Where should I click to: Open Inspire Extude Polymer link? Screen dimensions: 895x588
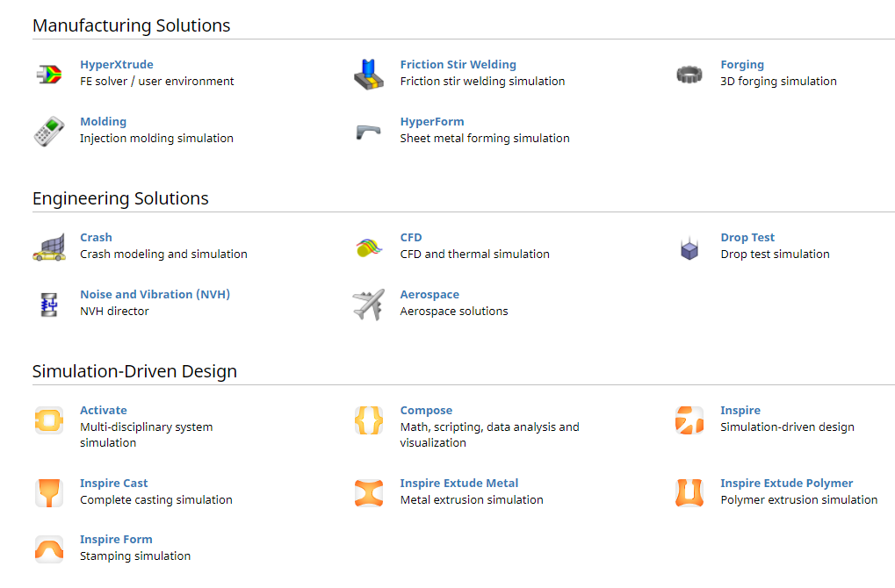(786, 483)
